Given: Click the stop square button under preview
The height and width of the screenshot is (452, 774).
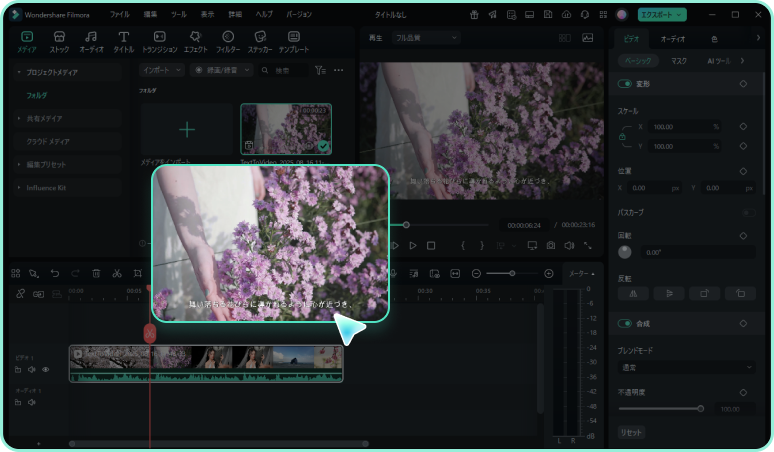Looking at the screenshot, I should (x=431, y=245).
